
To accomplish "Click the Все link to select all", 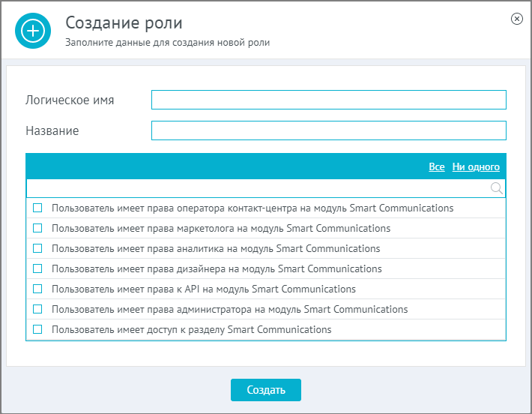I will coord(437,166).
